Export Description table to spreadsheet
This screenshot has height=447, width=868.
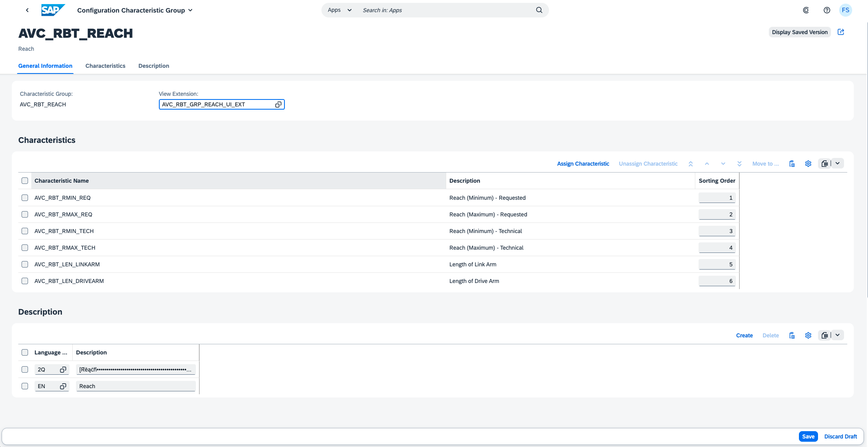[x=825, y=335]
